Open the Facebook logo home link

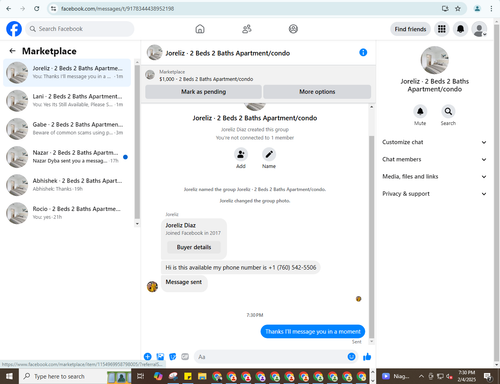click(14, 29)
